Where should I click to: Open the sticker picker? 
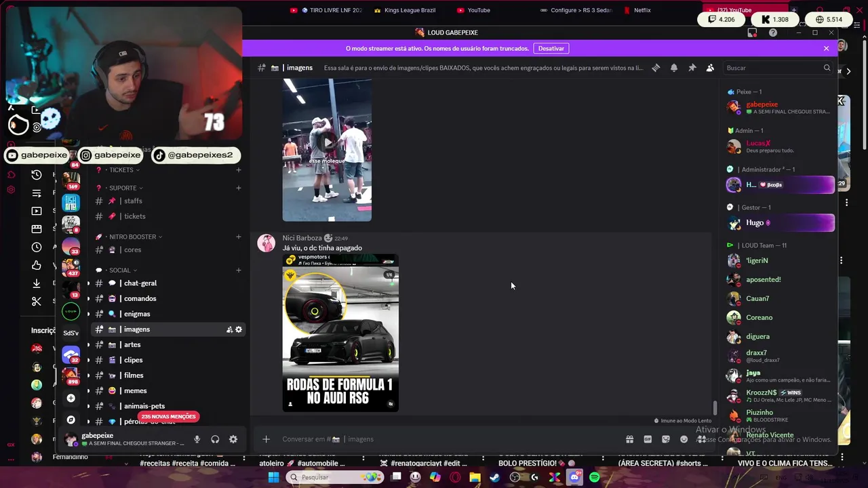666,439
